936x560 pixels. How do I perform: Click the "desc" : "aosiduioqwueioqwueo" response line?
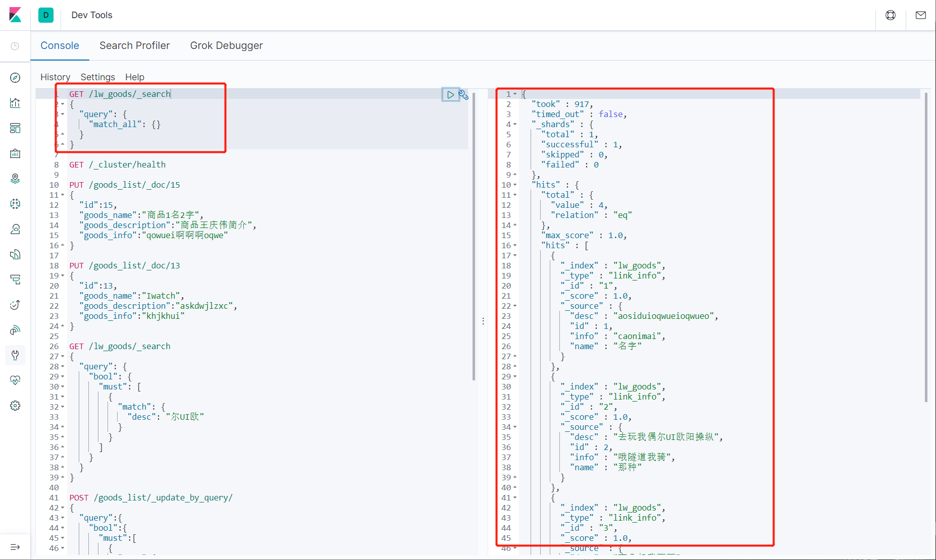pyautogui.click(x=644, y=316)
